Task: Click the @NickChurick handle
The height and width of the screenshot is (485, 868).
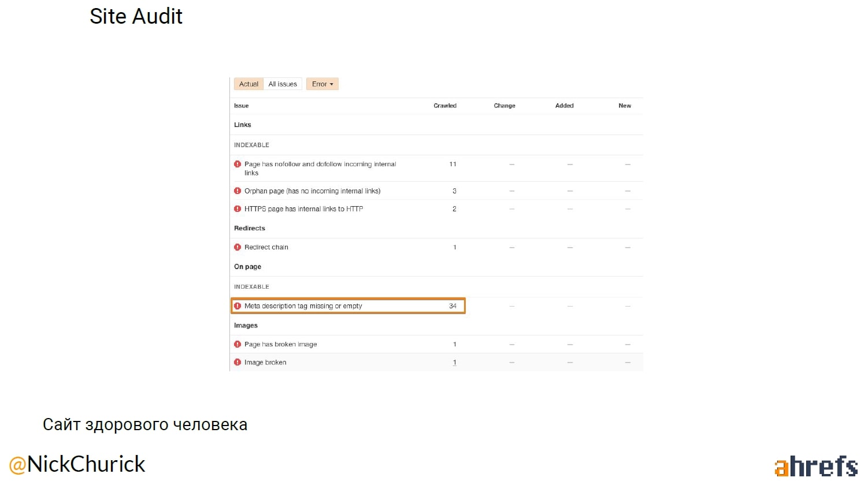Action: click(77, 464)
